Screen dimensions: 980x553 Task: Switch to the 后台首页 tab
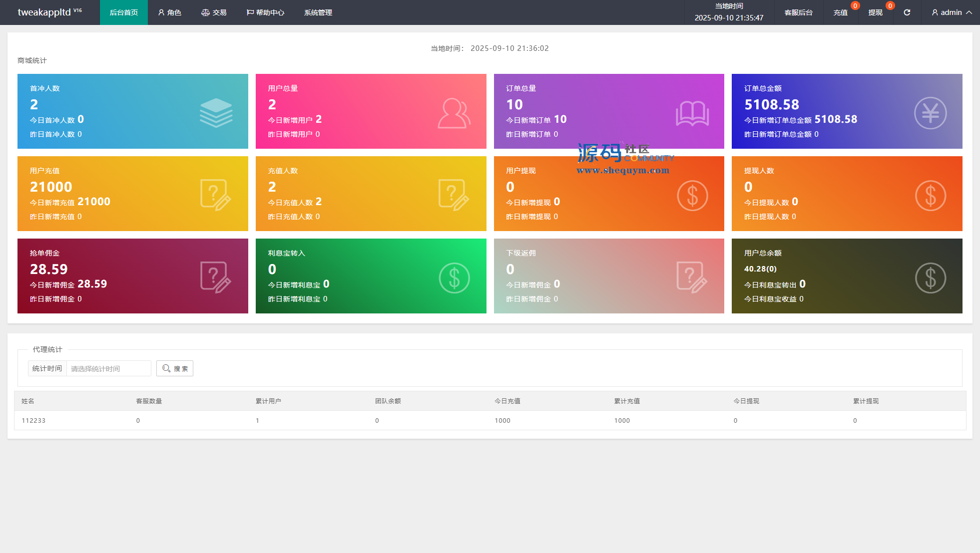124,12
